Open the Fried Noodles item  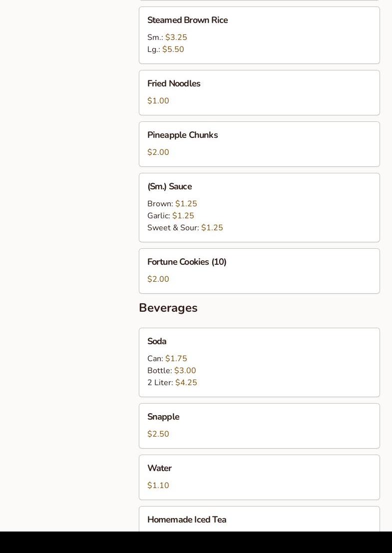(x=174, y=84)
